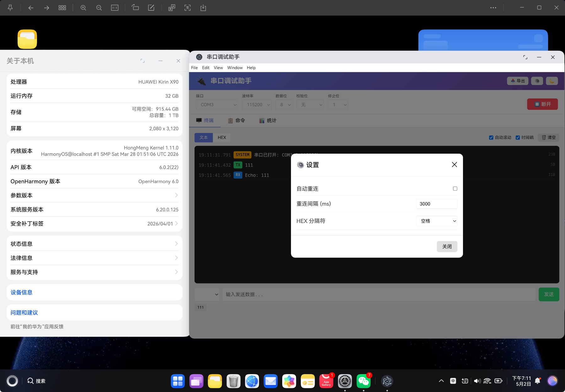Expand the 参数版本 row
This screenshot has width=565, height=392.
click(94, 195)
